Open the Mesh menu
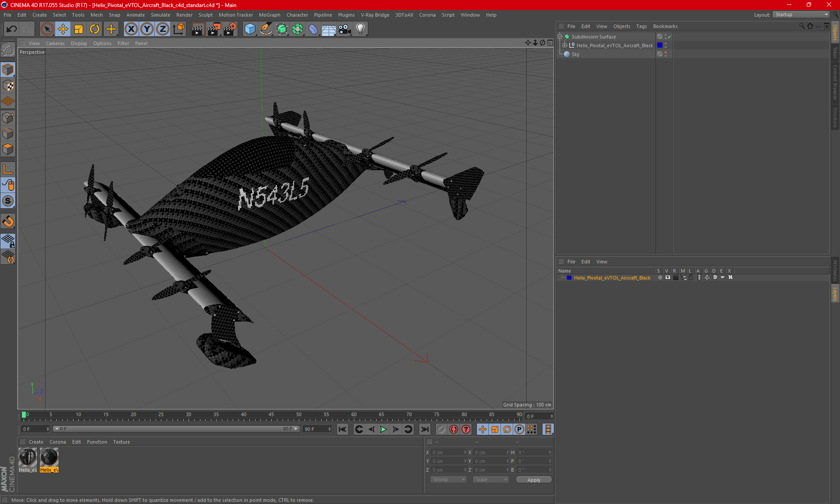The height and width of the screenshot is (504, 840). (96, 15)
